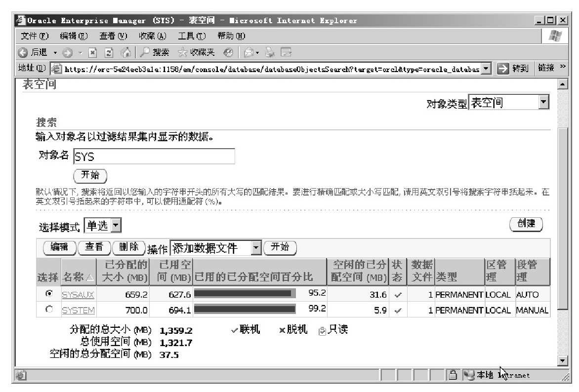Viewport: 579px width, 392px height.
Task: Click the 已分配的大小 column header
Action: pos(123,272)
